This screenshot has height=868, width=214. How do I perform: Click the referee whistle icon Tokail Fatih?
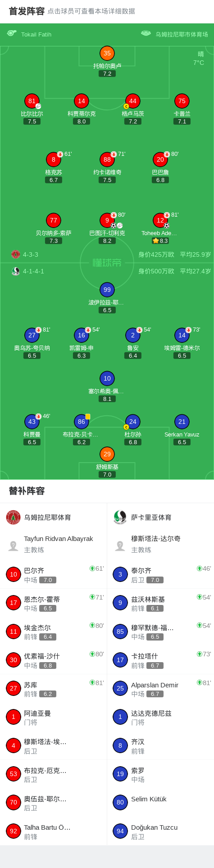point(12,33)
